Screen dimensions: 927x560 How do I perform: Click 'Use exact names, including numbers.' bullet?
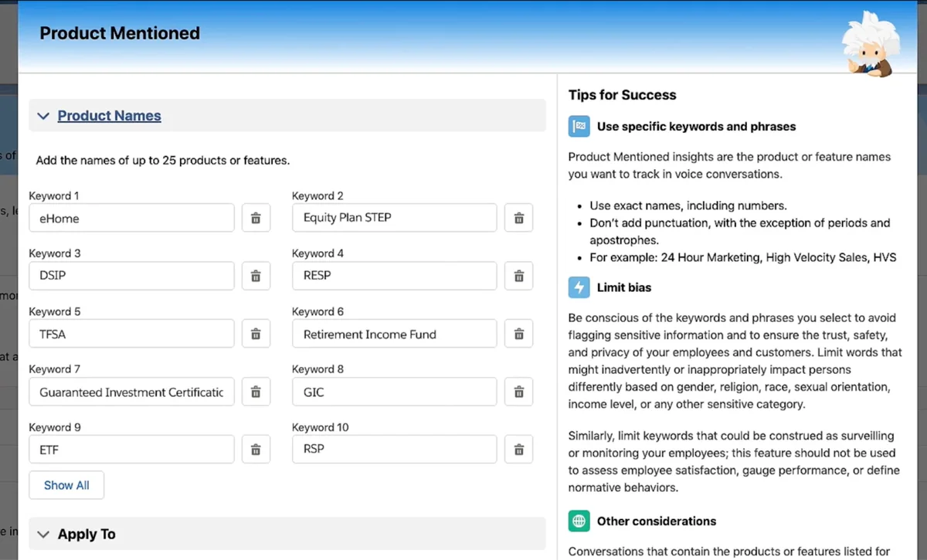coord(688,205)
